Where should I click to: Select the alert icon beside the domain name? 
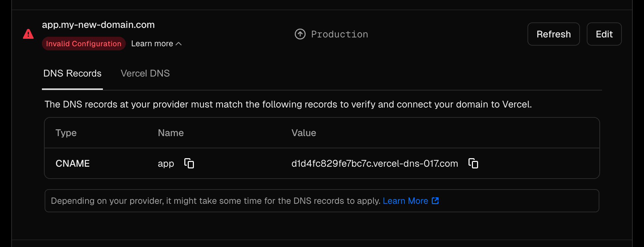pyautogui.click(x=28, y=34)
